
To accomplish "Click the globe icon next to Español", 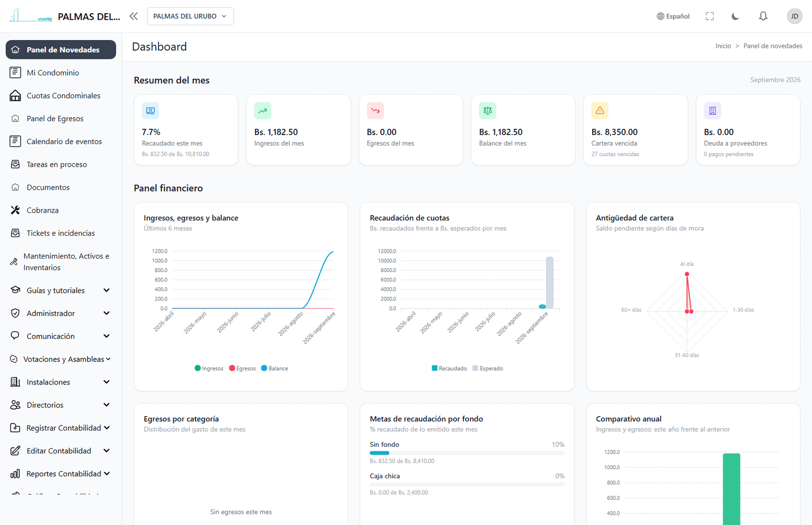I will (660, 16).
